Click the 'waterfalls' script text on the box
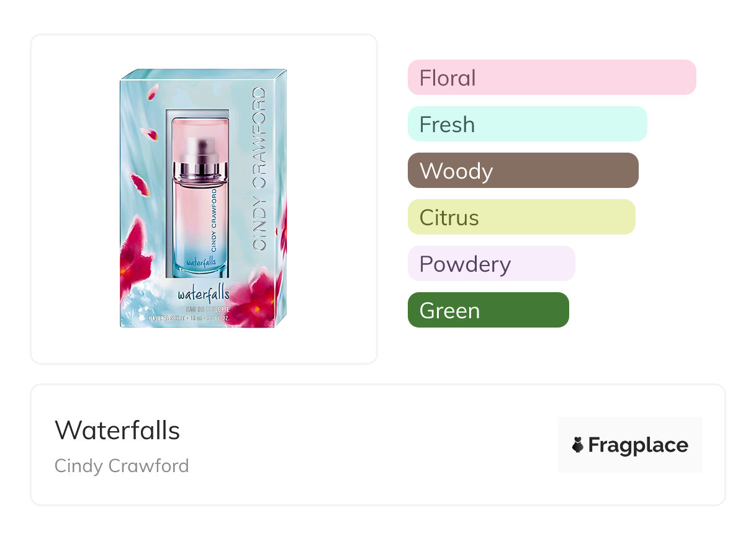The image size is (756, 536). point(203,293)
